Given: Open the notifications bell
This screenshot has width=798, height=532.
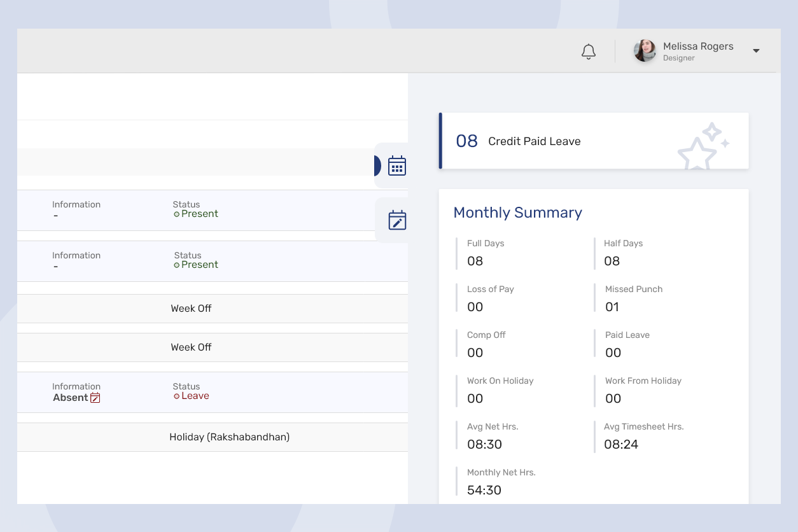Looking at the screenshot, I should [x=589, y=52].
